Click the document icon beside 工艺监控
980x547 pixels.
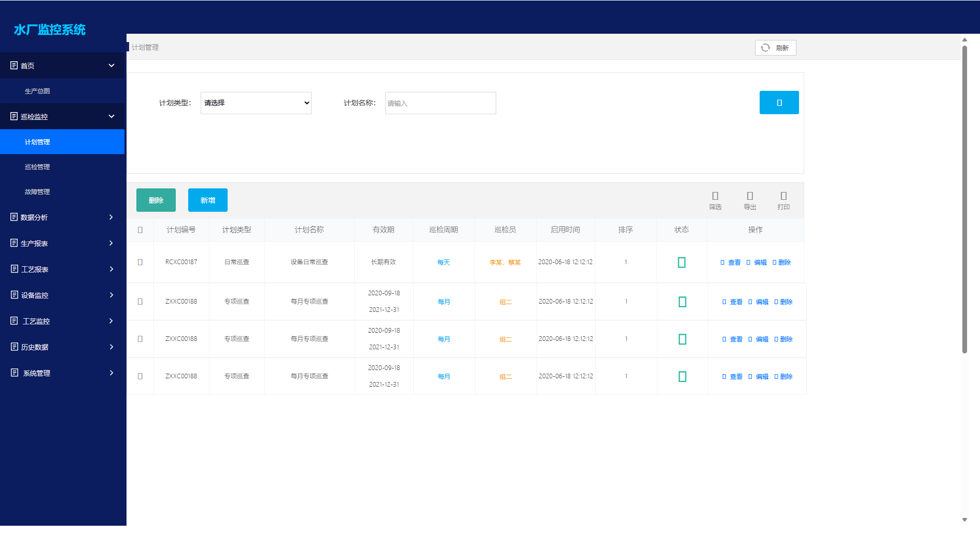point(15,321)
